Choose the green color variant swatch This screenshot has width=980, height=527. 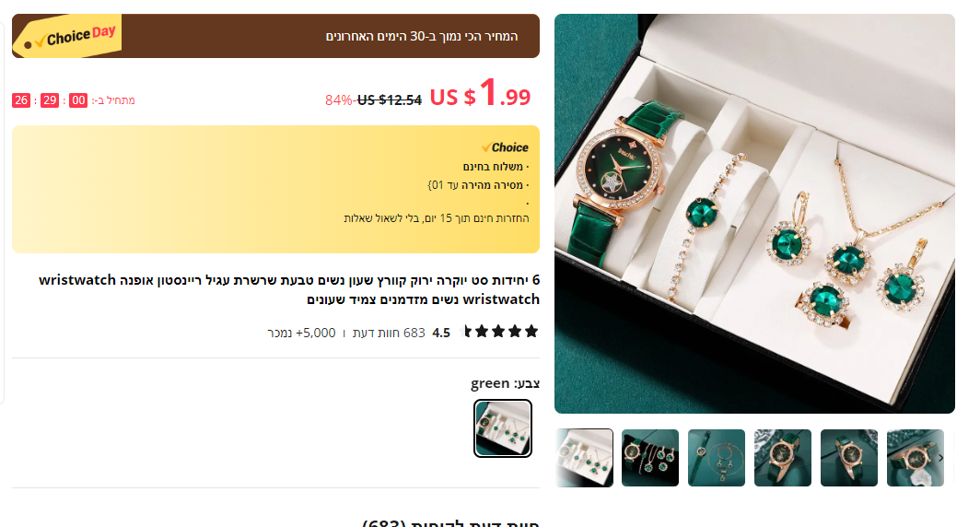[503, 428]
